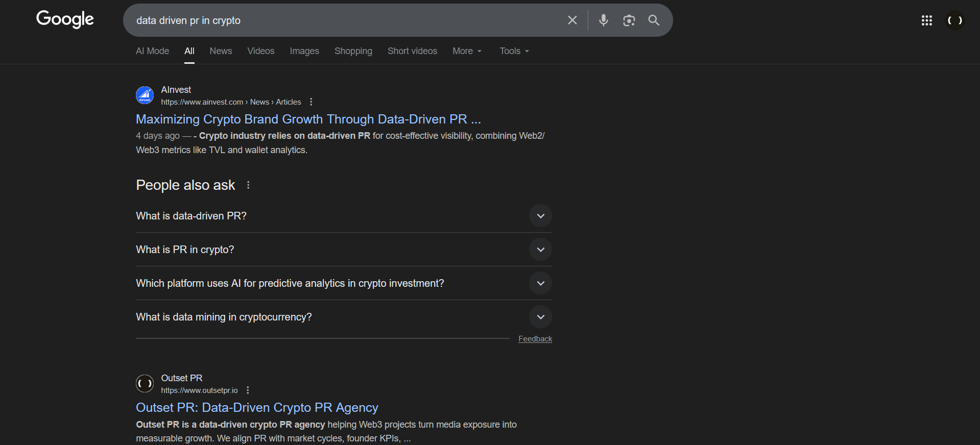Click 'What is data-driven PR?' question text

pyautogui.click(x=191, y=216)
